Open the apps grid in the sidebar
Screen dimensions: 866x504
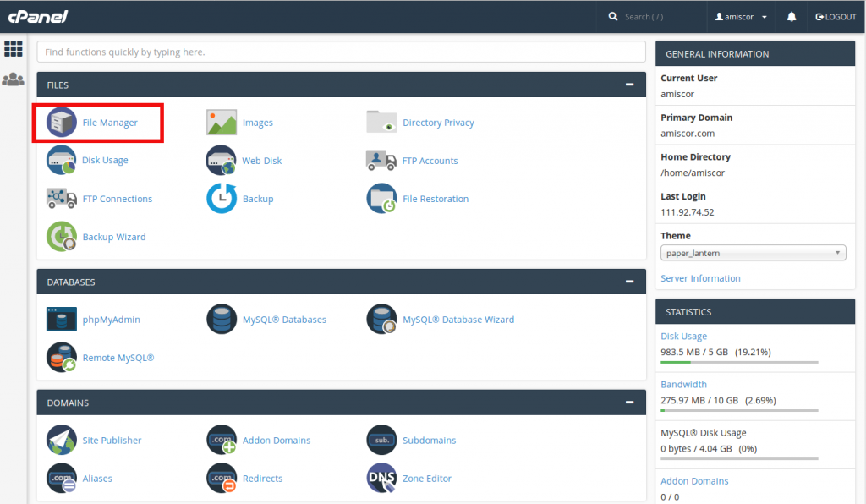point(14,48)
